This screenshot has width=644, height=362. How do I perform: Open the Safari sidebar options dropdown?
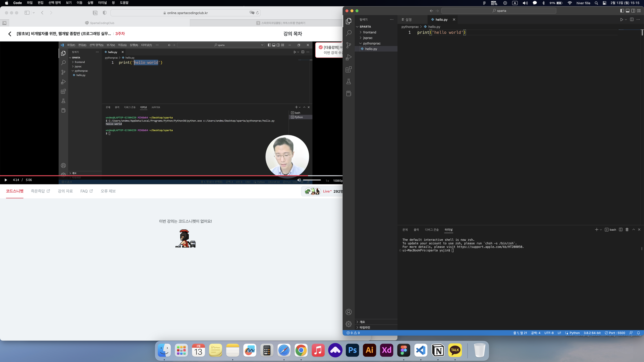point(33,13)
